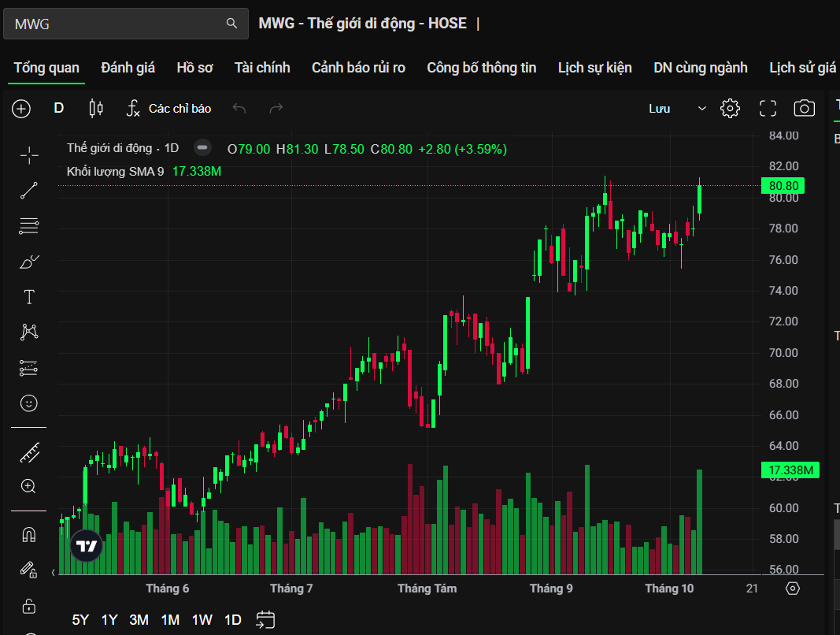Open the candlestick chart type menu
Screen dimensions: 840x635
coord(96,109)
